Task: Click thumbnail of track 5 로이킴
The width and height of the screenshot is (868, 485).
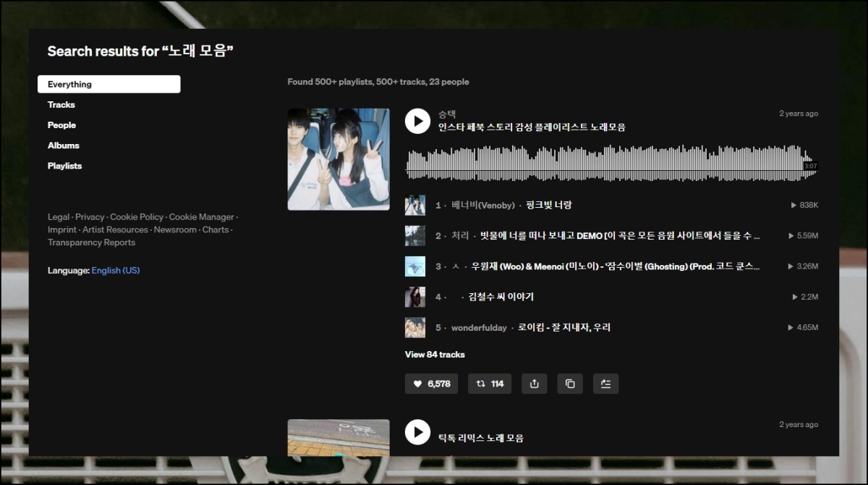Action: 415,327
